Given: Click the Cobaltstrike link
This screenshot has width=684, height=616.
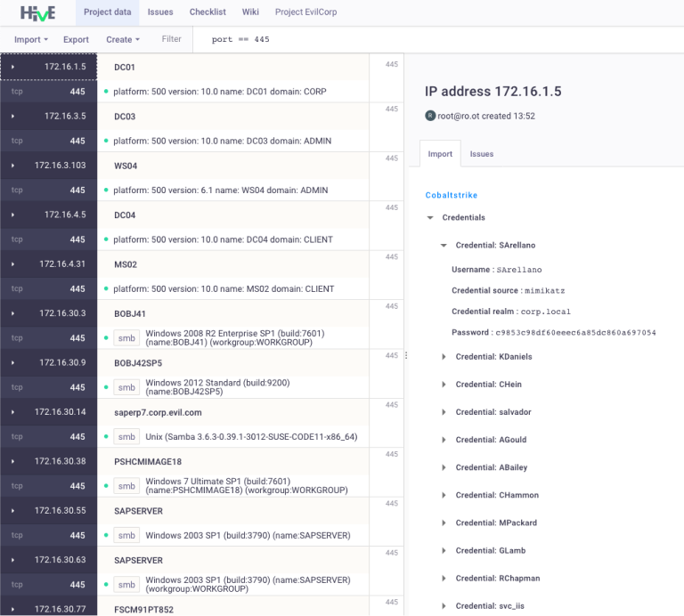Looking at the screenshot, I should tap(451, 195).
